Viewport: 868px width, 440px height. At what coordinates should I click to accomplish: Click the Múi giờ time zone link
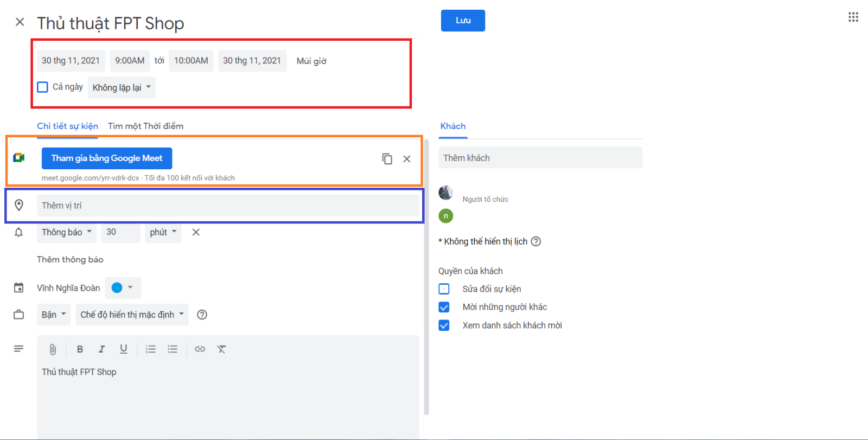pos(311,61)
